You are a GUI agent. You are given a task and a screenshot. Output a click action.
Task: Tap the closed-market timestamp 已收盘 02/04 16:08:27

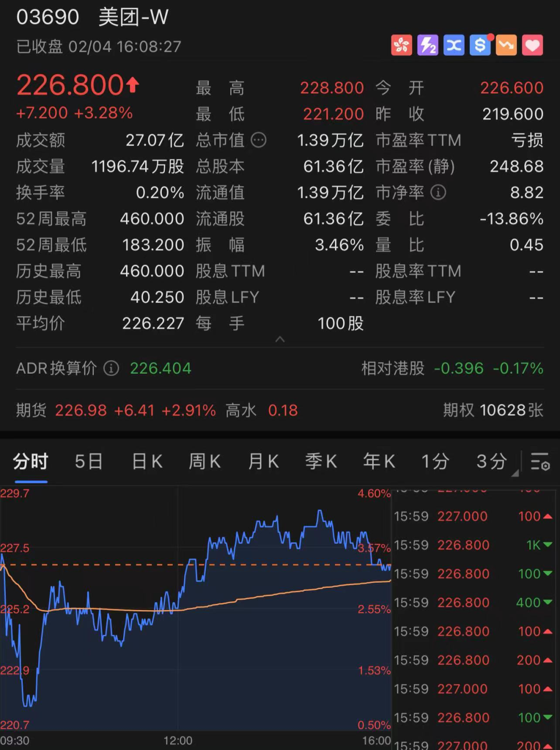pos(99,47)
